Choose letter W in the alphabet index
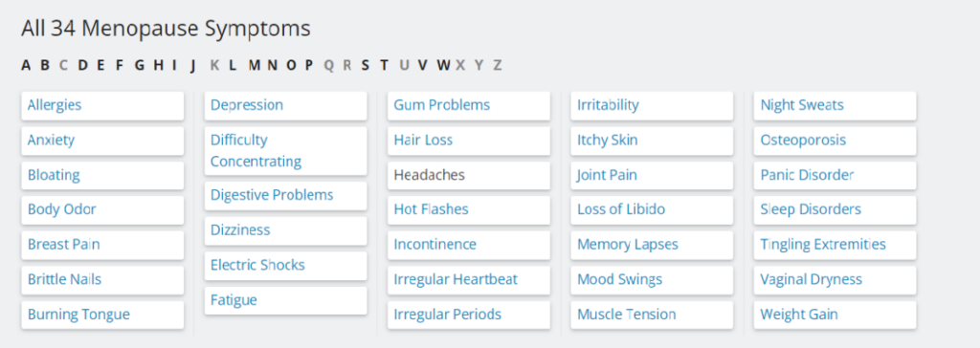 pos(443,65)
